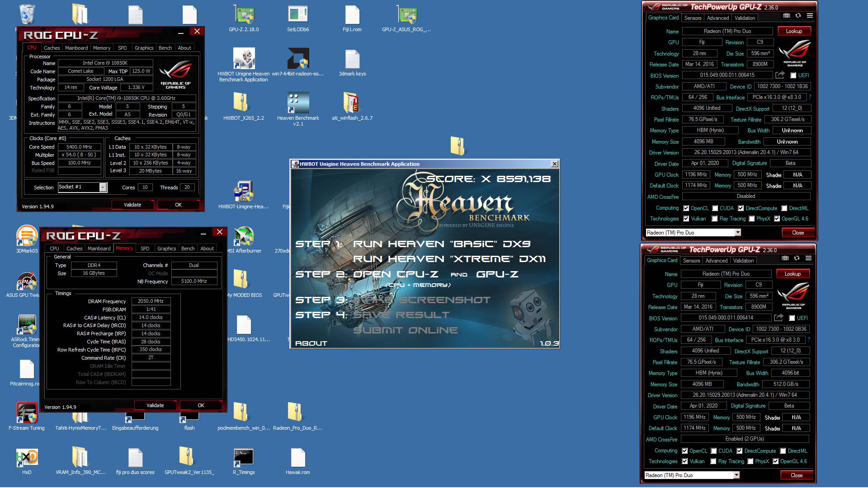Click Name field Intel Core i9 10850K

(105, 63)
